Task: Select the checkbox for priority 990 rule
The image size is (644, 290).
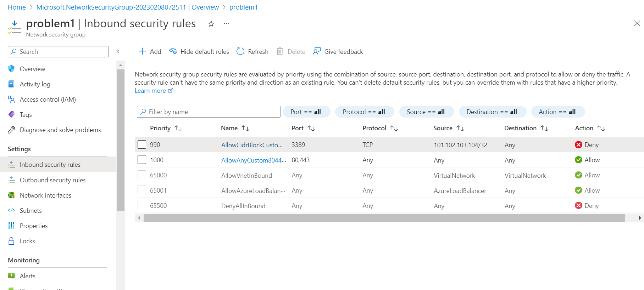Action: coord(142,144)
